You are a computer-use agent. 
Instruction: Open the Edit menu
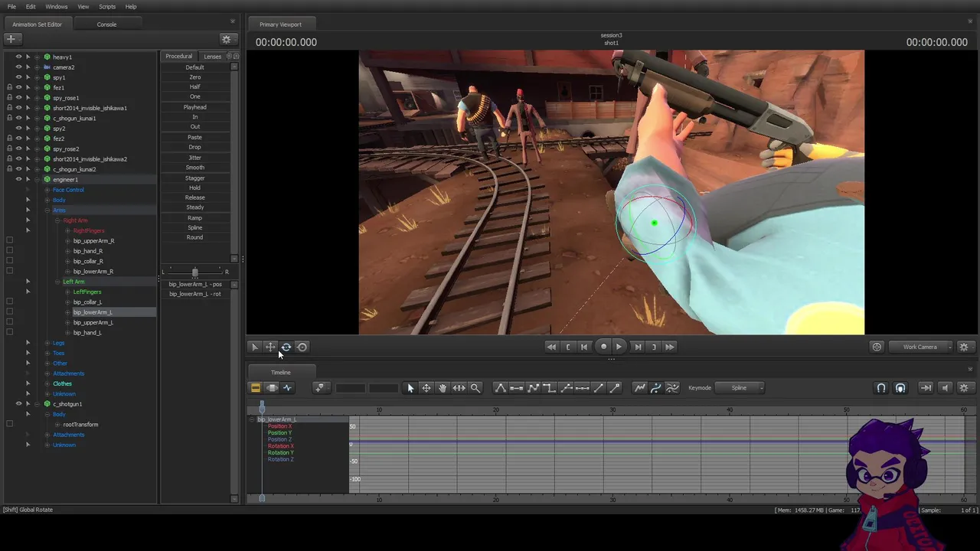[31, 7]
